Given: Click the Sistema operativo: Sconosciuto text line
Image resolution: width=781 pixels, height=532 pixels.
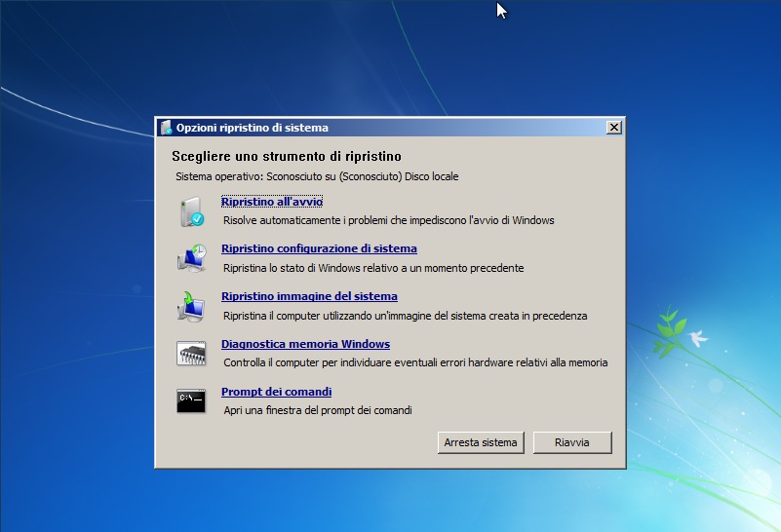Looking at the screenshot, I should click(x=317, y=176).
